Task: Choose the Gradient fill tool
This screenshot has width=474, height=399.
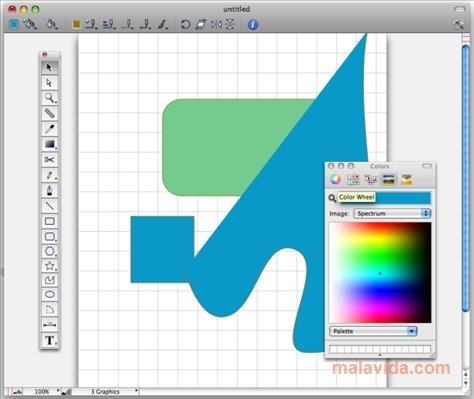Action: pyautogui.click(x=50, y=144)
